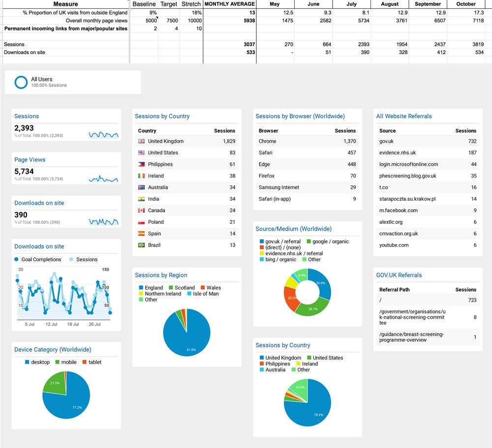Viewport: 492px width, 448px height.
Task: Click the Ireland flag icon
Action: [142, 176]
